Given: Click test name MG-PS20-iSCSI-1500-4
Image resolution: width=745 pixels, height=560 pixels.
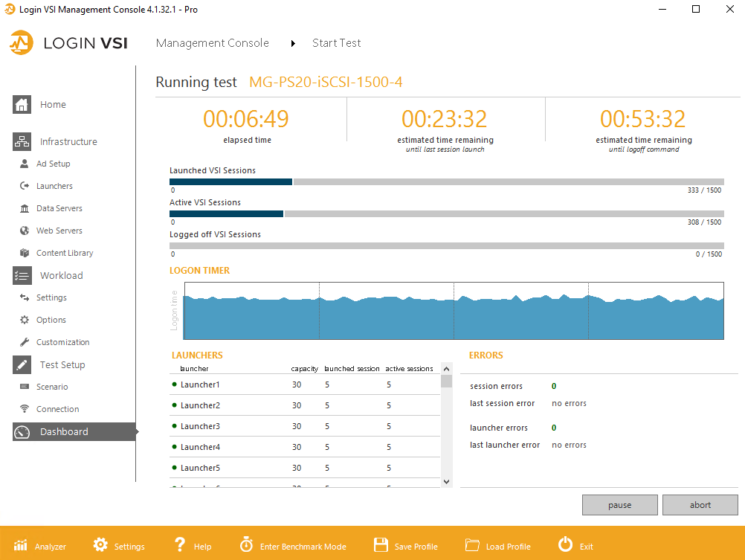Looking at the screenshot, I should pyautogui.click(x=326, y=83).
